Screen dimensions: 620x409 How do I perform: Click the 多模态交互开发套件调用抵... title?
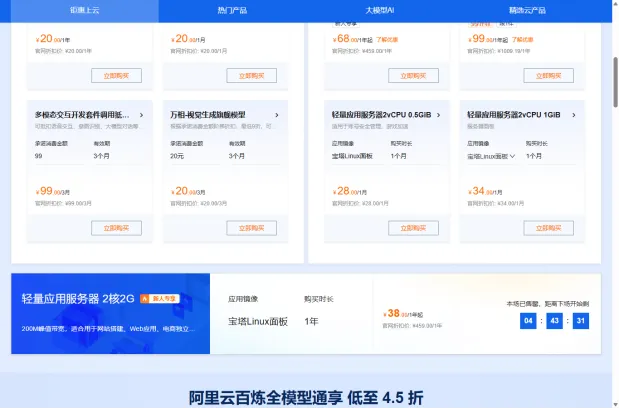click(x=82, y=115)
